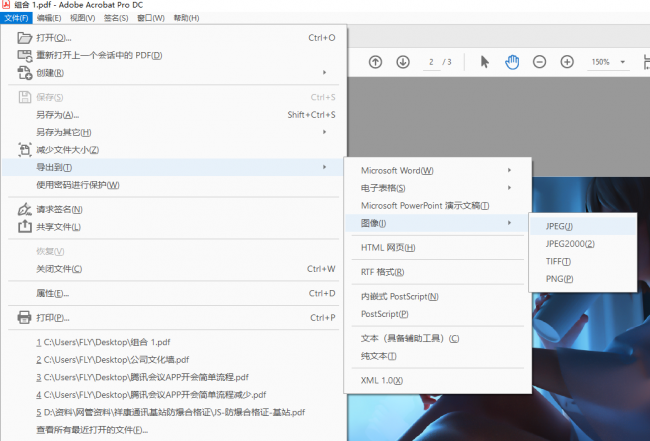Choose JPEG2000(2) image format
650x441 pixels.
click(x=583, y=244)
